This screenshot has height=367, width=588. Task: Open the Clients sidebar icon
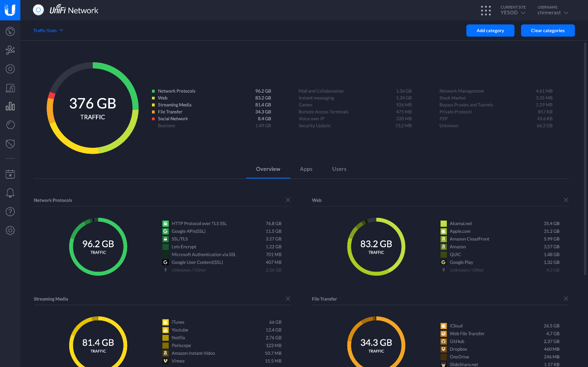(x=10, y=88)
